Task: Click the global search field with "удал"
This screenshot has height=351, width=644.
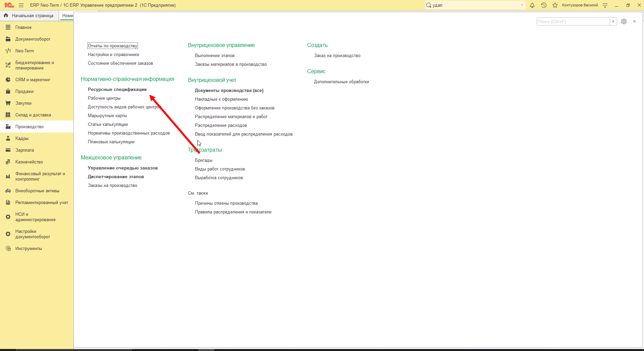Action: (x=475, y=5)
